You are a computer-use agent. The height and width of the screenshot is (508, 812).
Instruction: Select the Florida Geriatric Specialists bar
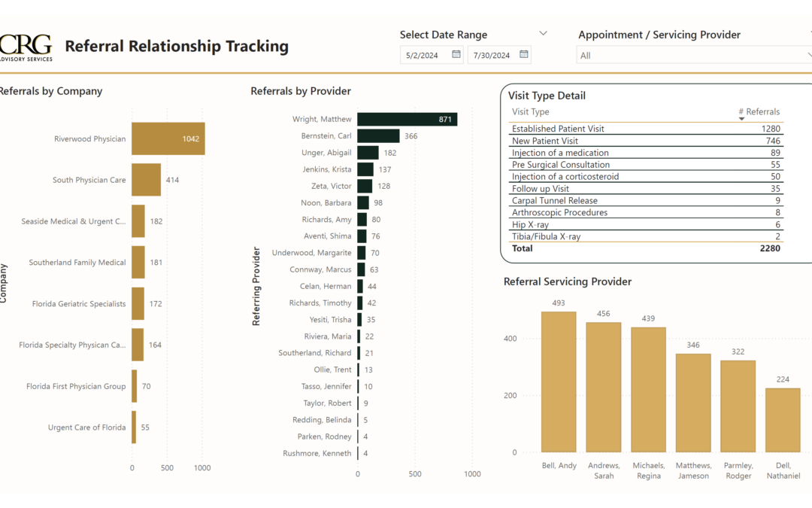point(138,303)
